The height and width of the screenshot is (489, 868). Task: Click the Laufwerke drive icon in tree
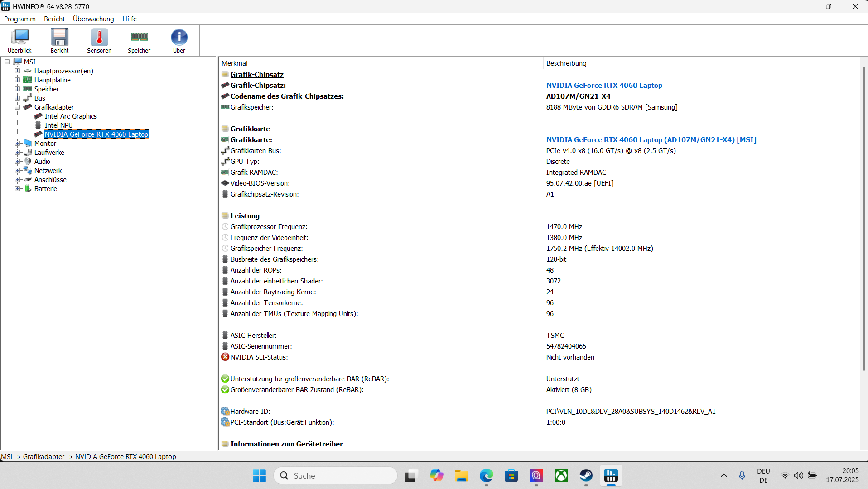[x=28, y=153]
